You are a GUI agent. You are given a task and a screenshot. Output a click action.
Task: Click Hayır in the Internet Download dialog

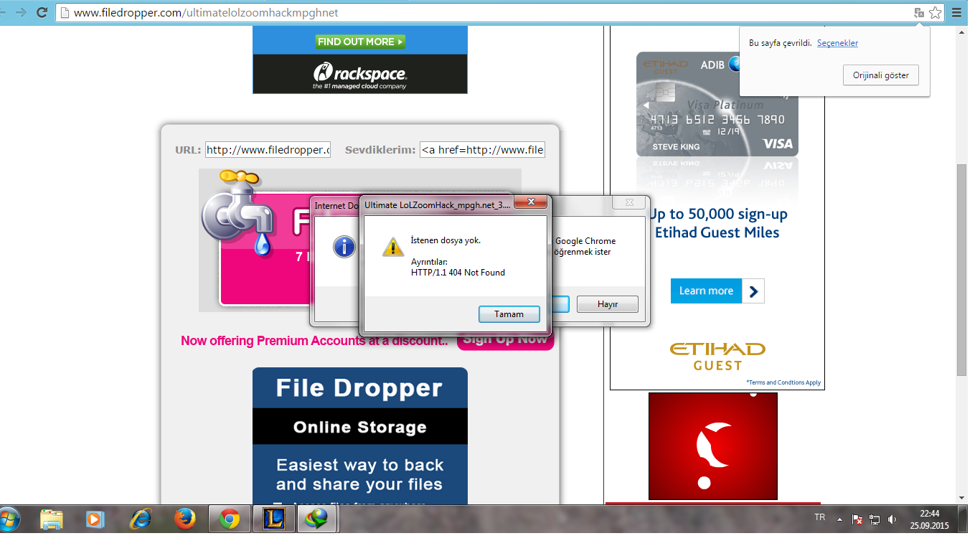(x=608, y=304)
